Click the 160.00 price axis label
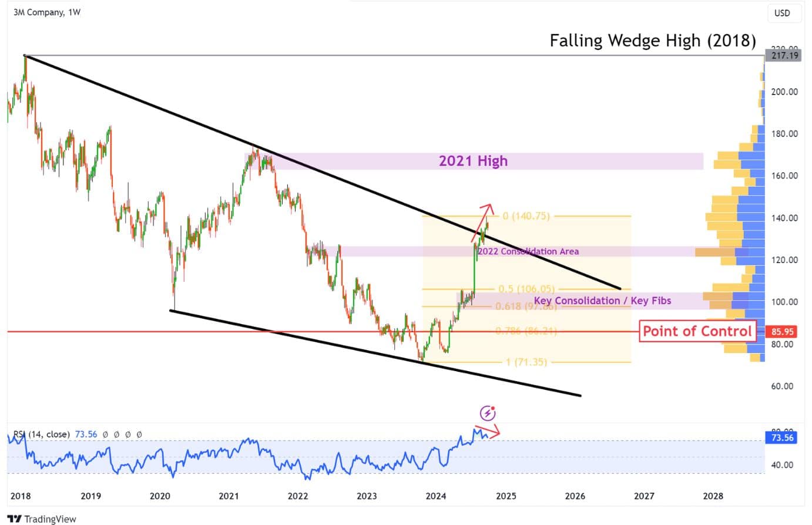This screenshot has height=525, width=812. (x=784, y=176)
